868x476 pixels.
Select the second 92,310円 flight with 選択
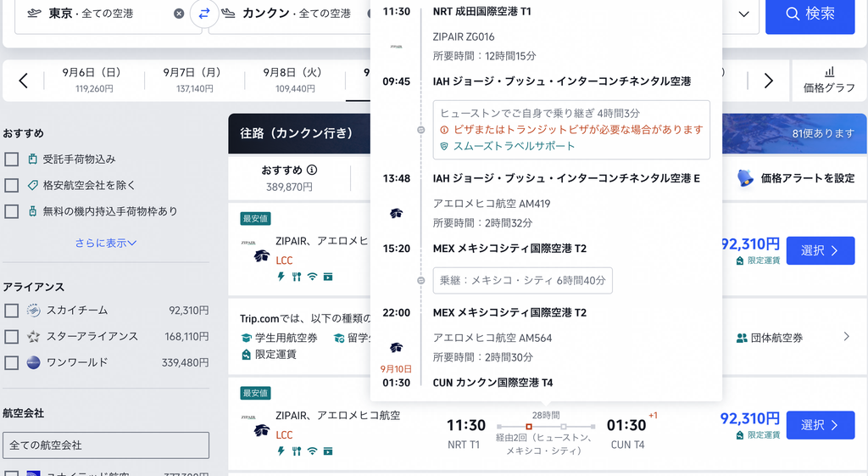[x=821, y=425]
